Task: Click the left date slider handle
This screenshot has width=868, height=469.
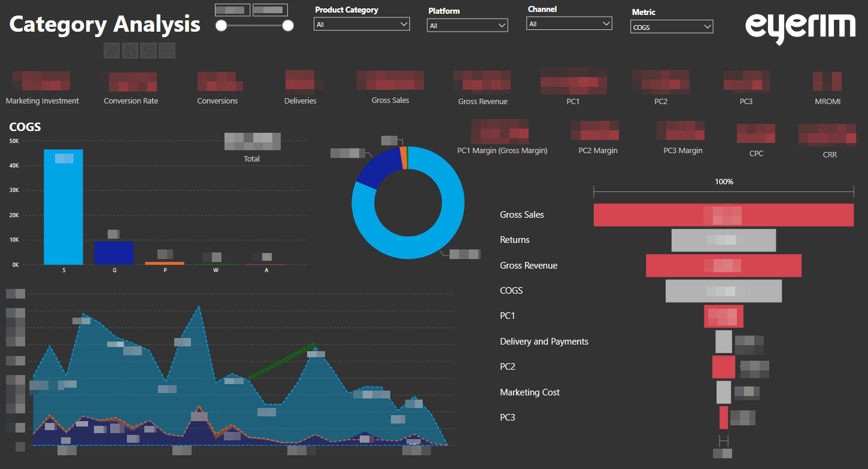Action: 221,26
